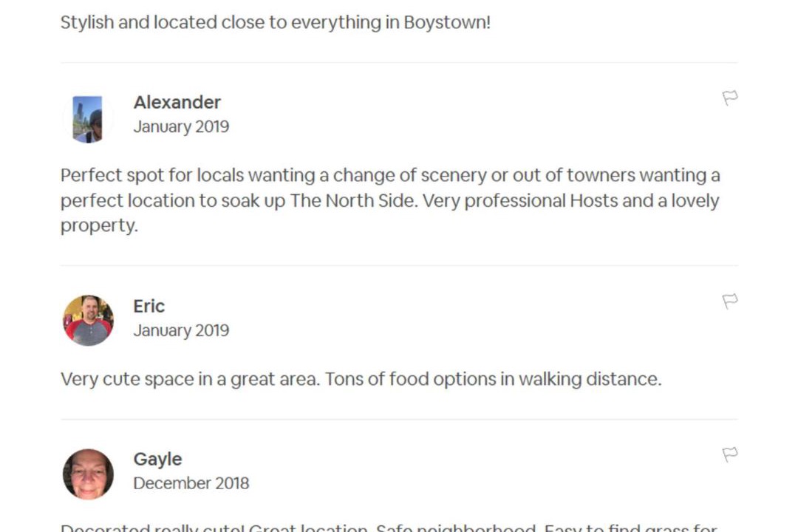Viewport: 798px width, 532px height.
Task: Click January 2019 date under Eric
Action: tap(181, 330)
